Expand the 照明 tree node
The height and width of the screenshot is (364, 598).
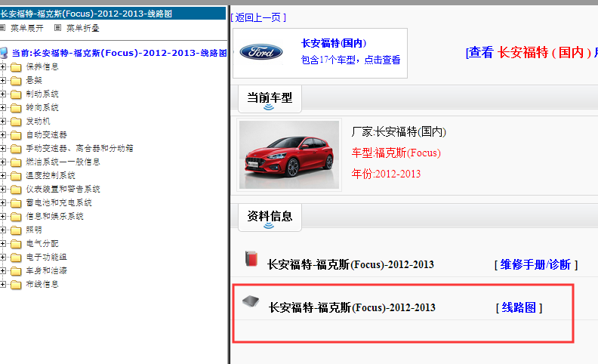click(x=3, y=230)
